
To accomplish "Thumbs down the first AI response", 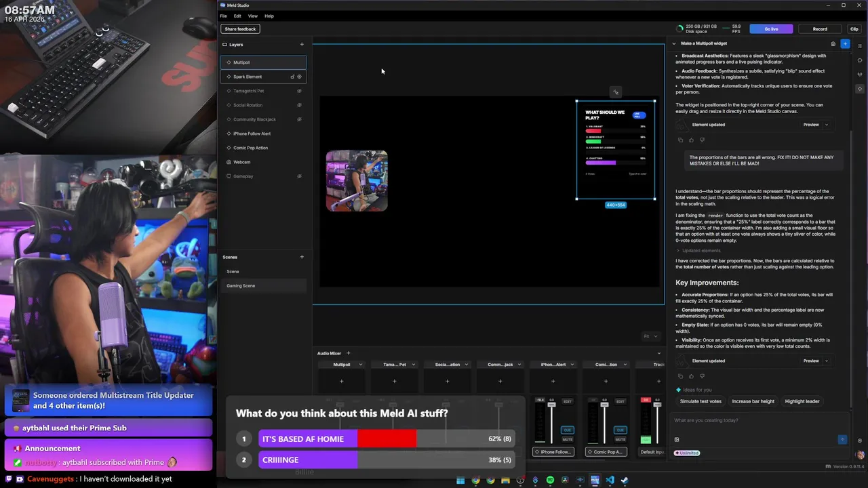I will [702, 140].
